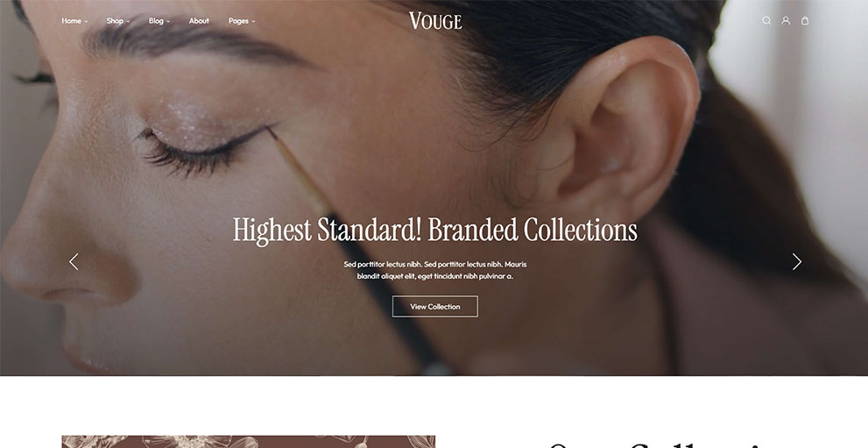The image size is (868, 448).
Task: Select the Shop menu label
Action: pos(115,21)
